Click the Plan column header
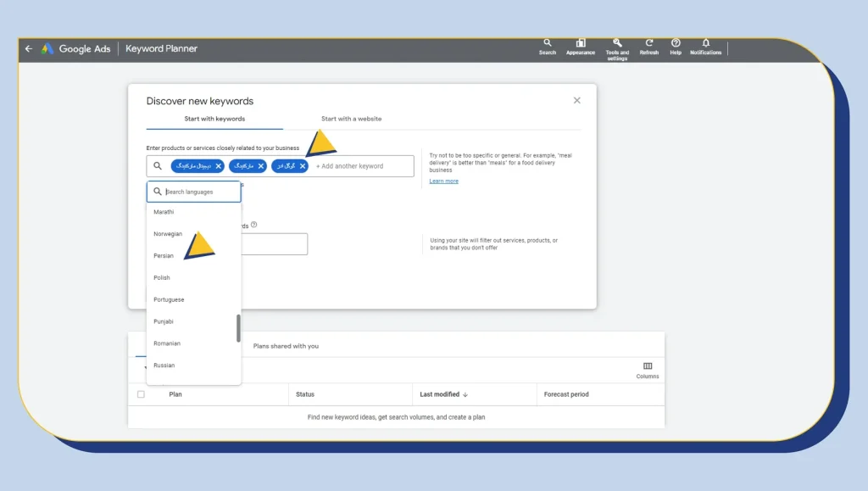 click(175, 394)
